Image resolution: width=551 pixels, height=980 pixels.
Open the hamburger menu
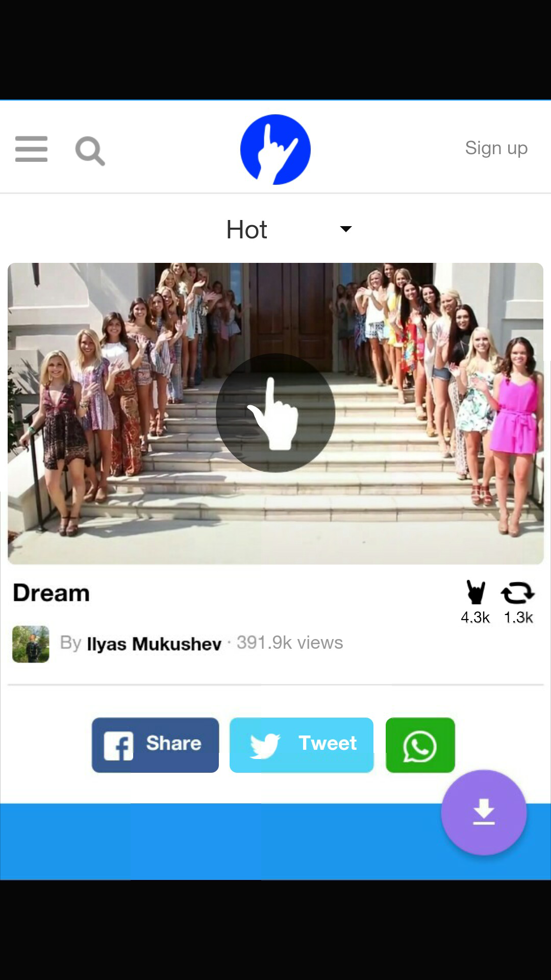(x=31, y=149)
